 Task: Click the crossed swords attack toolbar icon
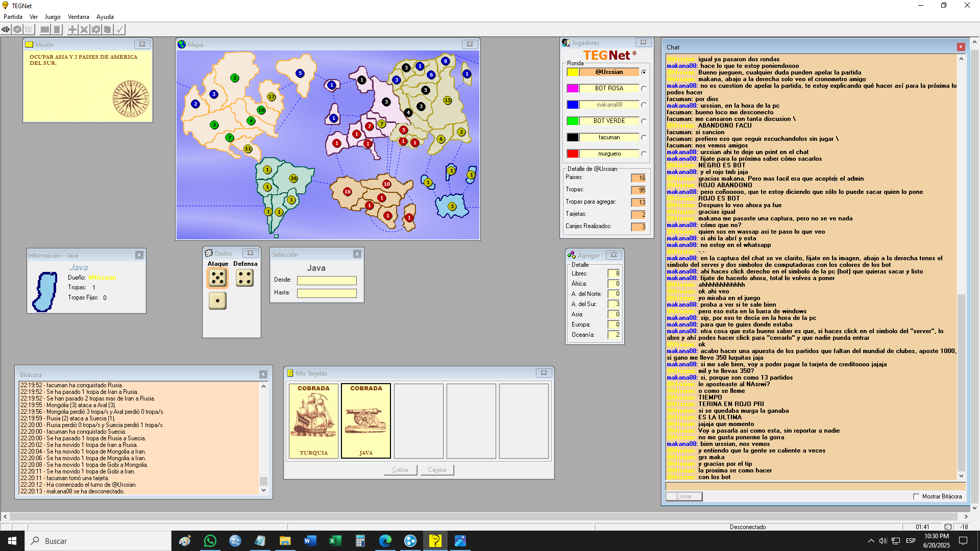click(84, 30)
